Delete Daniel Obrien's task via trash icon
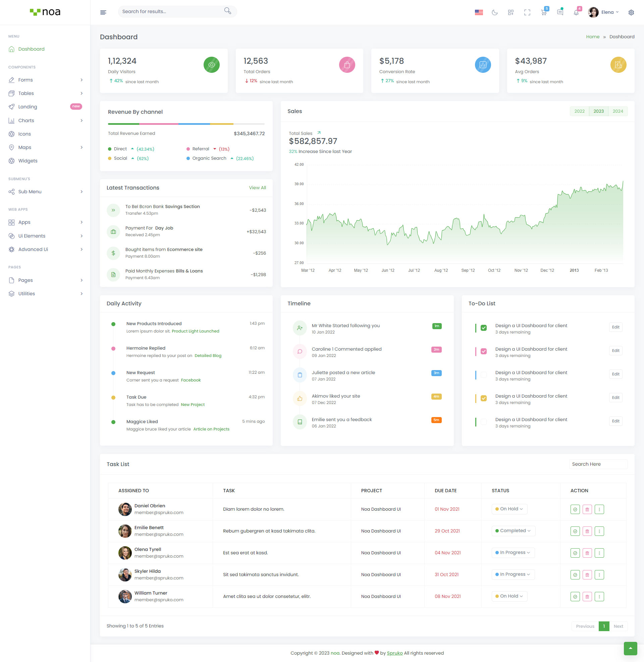Screen dimensions: 644x662 click(587, 509)
